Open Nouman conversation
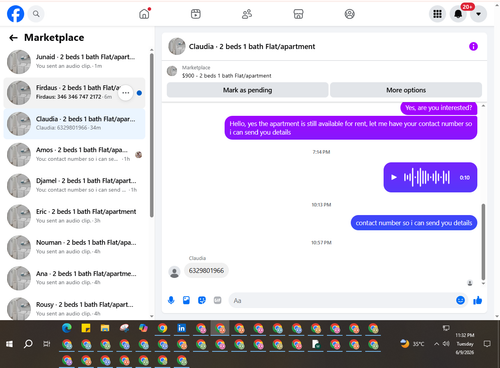This screenshot has width=500, height=368. point(74,247)
